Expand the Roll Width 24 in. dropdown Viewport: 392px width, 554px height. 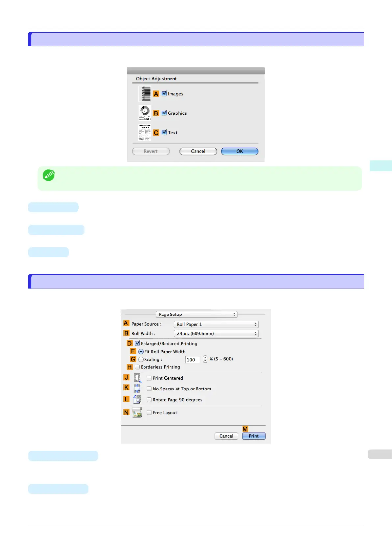216,334
